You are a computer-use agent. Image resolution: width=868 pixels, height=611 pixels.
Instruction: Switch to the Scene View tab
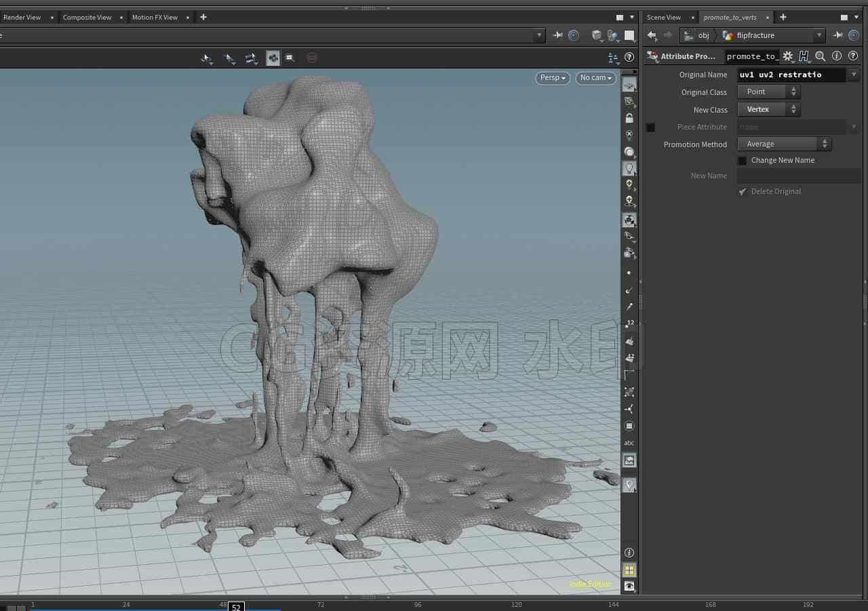(664, 17)
